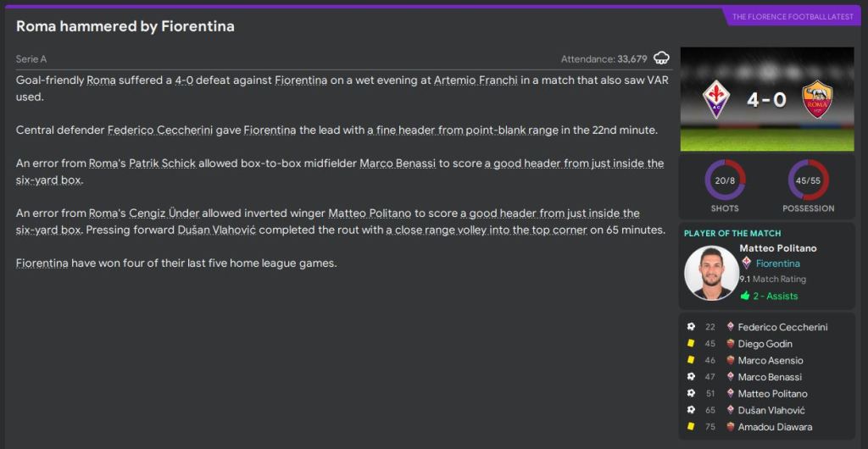Click the Roma crest in the scoreboard
Screen dimensions: 868x449
815,100
